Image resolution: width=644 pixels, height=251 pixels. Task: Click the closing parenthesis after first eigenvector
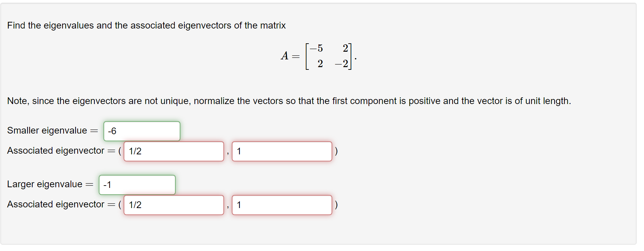click(336, 151)
